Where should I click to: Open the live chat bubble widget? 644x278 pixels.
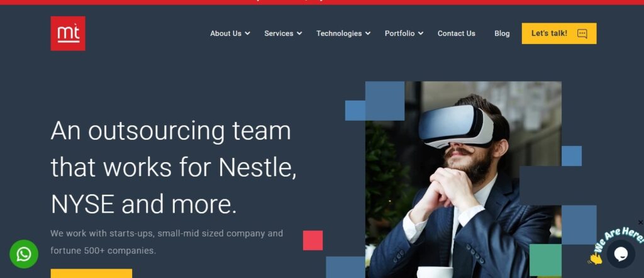tap(621, 254)
